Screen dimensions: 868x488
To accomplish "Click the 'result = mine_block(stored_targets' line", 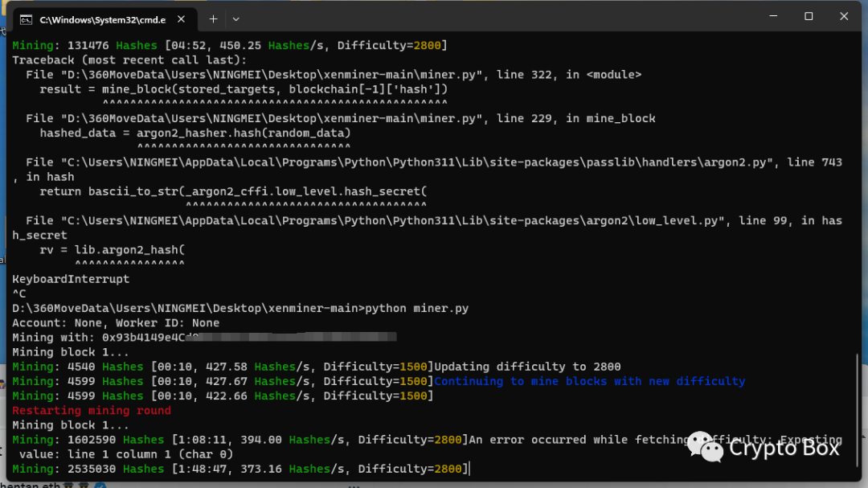I will (x=244, y=89).
